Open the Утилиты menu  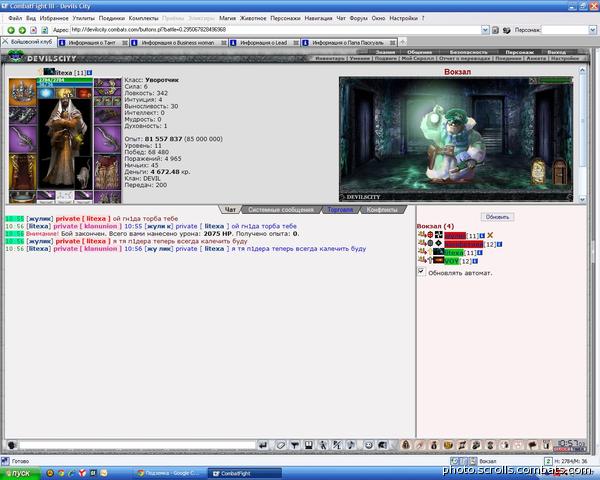[83, 18]
